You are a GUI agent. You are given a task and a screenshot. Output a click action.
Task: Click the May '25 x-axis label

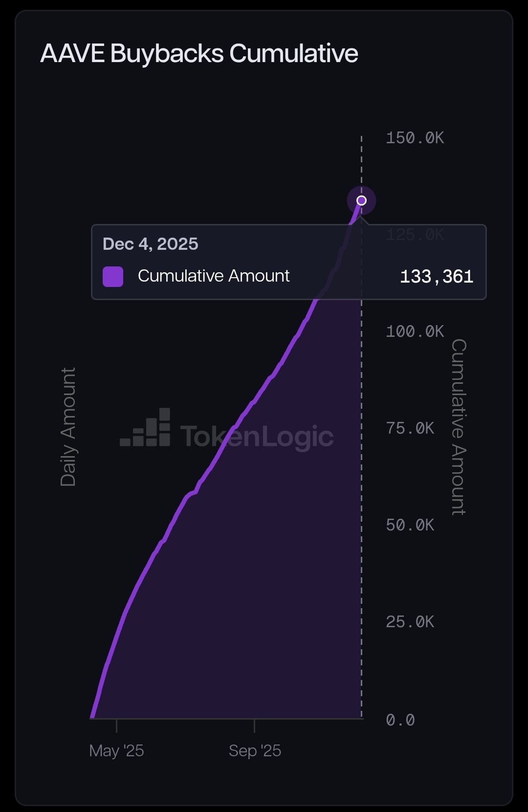pyautogui.click(x=116, y=750)
